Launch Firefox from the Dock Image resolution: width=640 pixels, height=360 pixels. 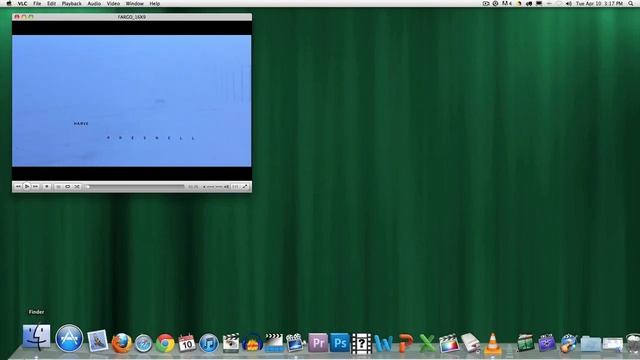[122, 343]
